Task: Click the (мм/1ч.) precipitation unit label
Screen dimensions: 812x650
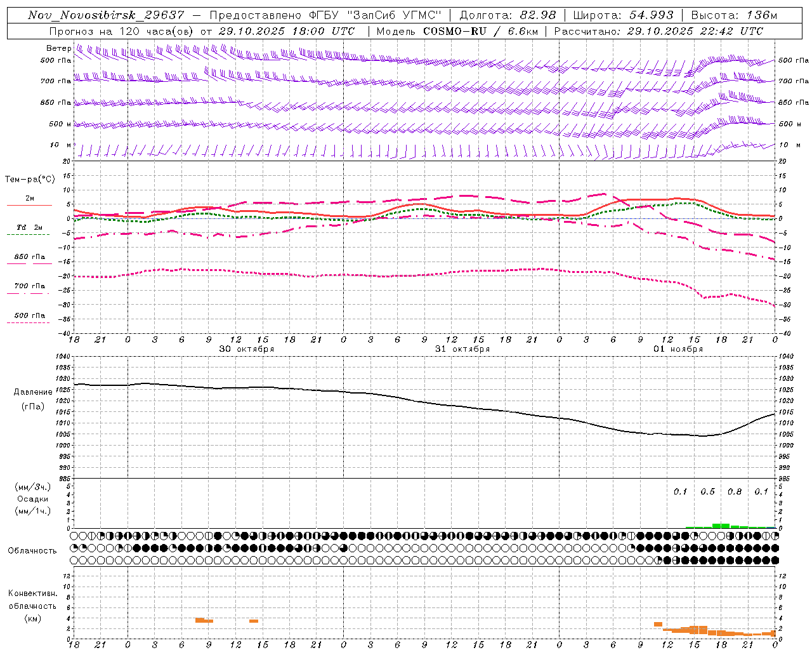Action: pos(33,511)
